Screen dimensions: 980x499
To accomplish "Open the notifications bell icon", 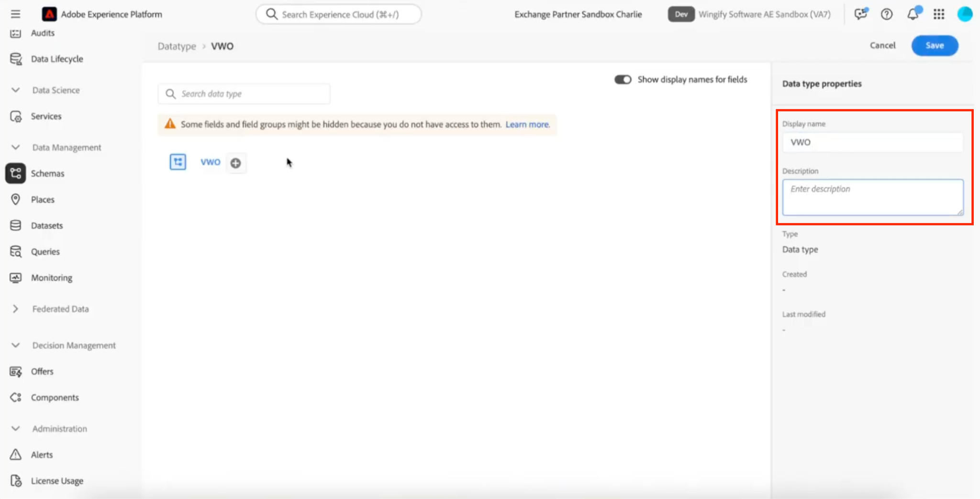I will [x=913, y=14].
